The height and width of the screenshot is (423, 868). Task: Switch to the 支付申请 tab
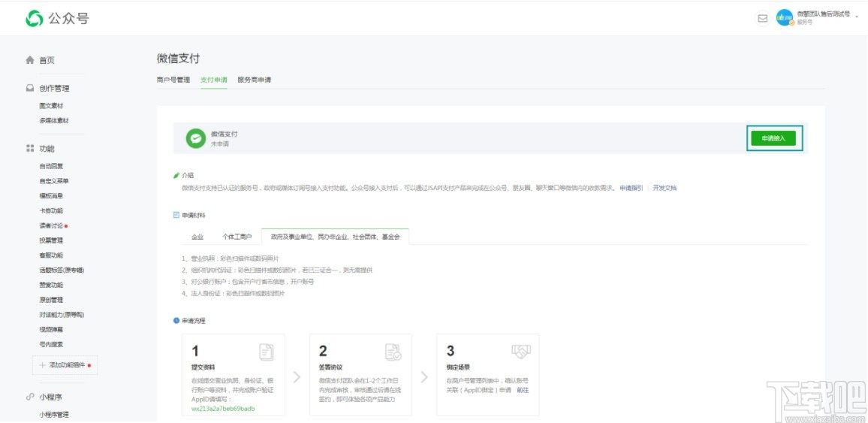pos(214,80)
